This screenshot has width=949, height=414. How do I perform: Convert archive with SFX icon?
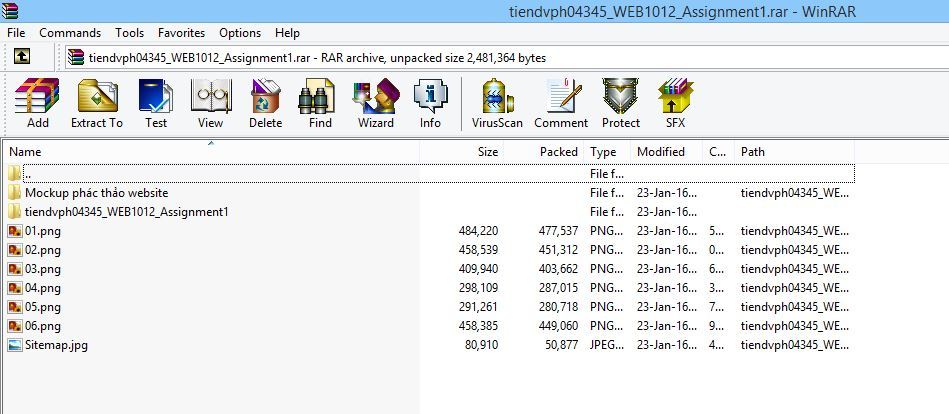(675, 96)
